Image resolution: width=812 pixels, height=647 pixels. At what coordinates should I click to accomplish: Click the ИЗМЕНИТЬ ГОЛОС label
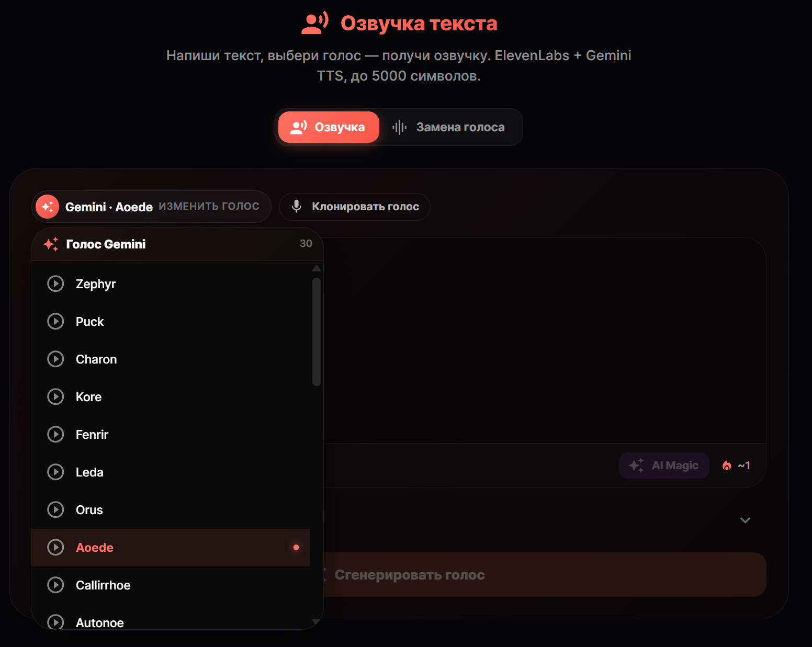[209, 206]
